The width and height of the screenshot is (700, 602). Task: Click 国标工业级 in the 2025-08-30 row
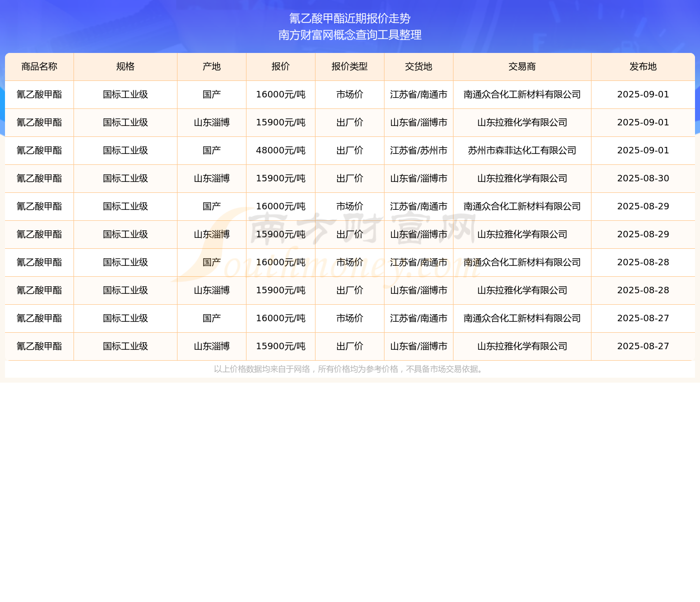(125, 178)
